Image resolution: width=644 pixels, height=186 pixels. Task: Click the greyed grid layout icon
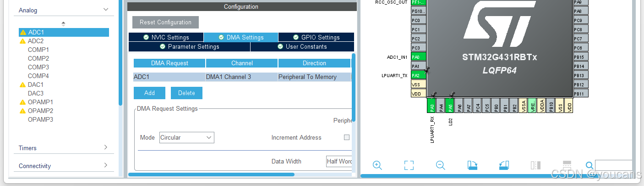(567, 165)
